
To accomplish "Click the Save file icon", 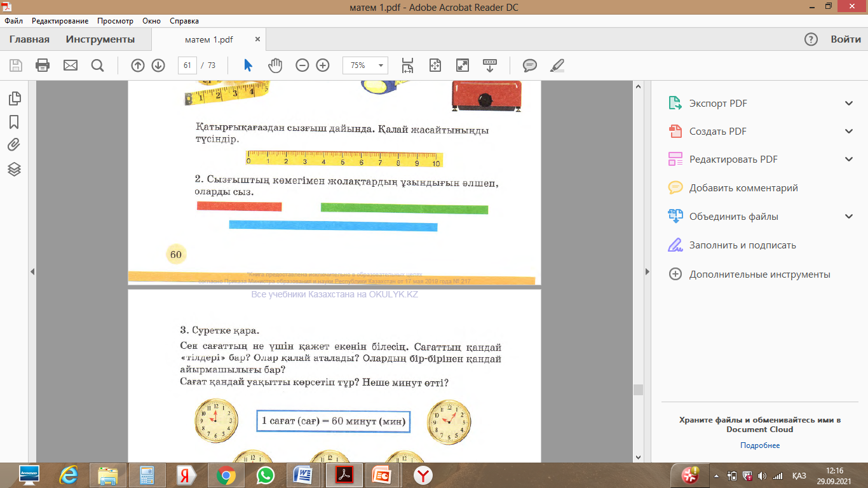I will (x=16, y=65).
